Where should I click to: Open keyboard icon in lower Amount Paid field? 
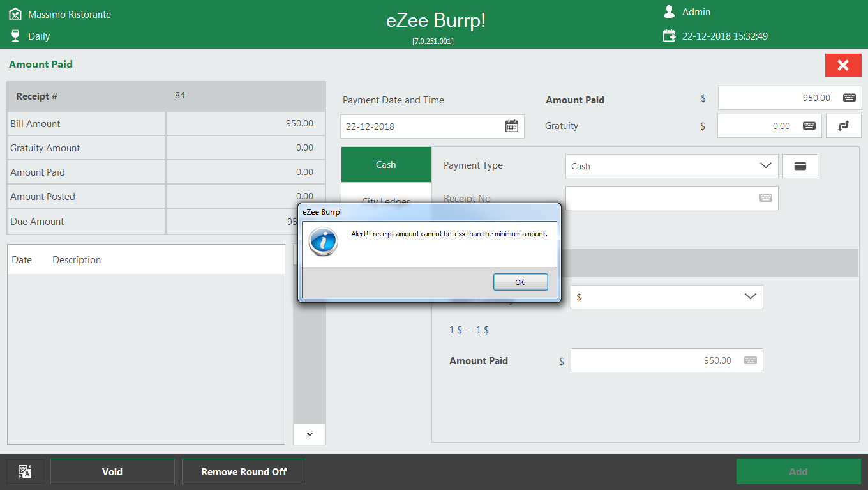pos(750,360)
